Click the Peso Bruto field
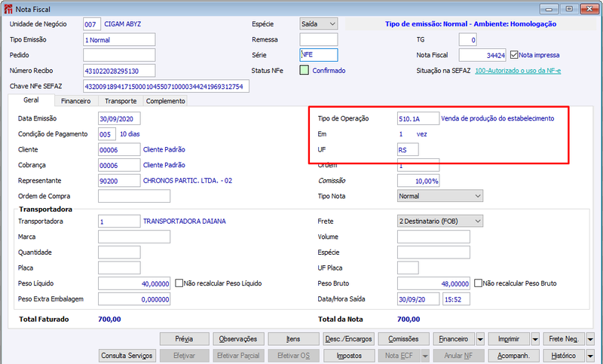Image resolution: width=603 pixels, height=364 pixels. pos(434,283)
